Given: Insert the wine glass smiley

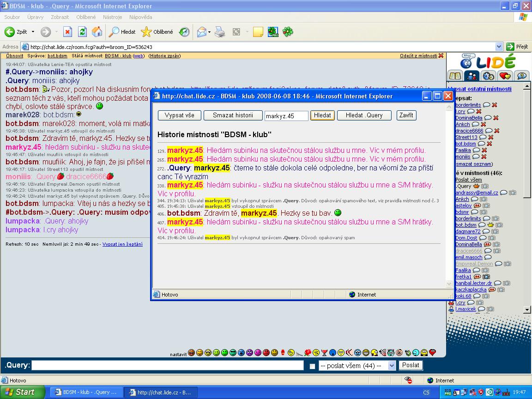Looking at the screenshot, I should tap(324, 352).
